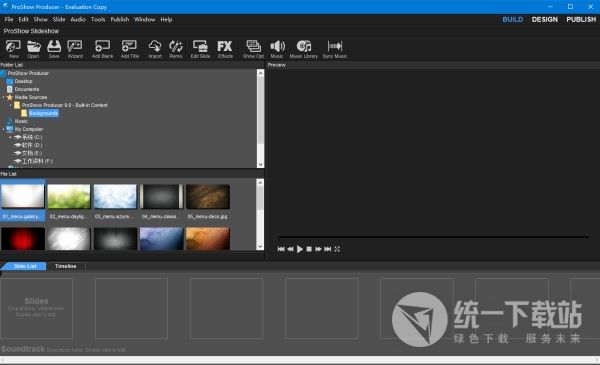Switch to BUILD workspace
This screenshot has width=600, height=365.
tap(513, 19)
